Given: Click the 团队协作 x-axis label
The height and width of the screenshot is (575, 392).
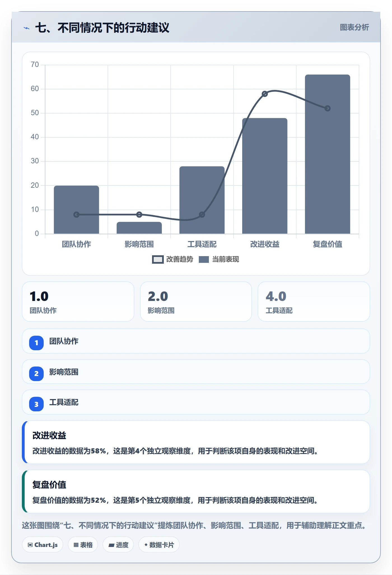Looking at the screenshot, I should click(76, 244).
